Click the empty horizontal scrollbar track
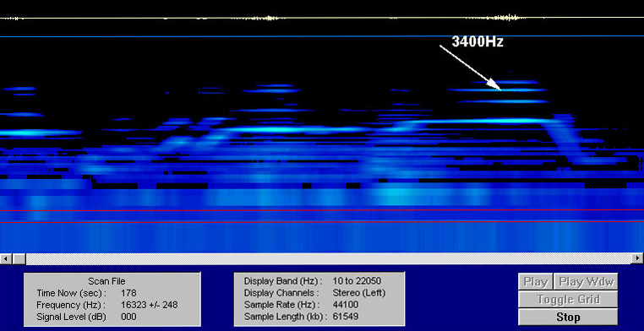644x331 pixels. [x=329, y=259]
